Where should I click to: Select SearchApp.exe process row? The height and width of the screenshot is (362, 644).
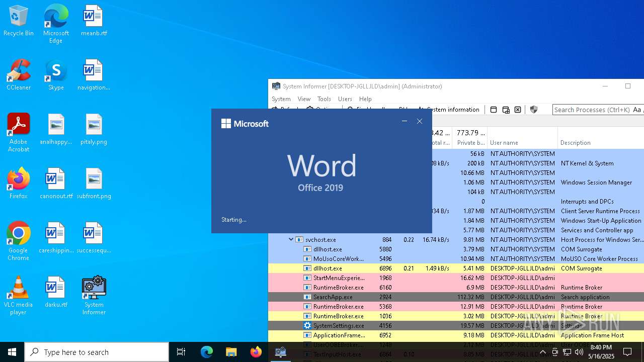pos(456,297)
